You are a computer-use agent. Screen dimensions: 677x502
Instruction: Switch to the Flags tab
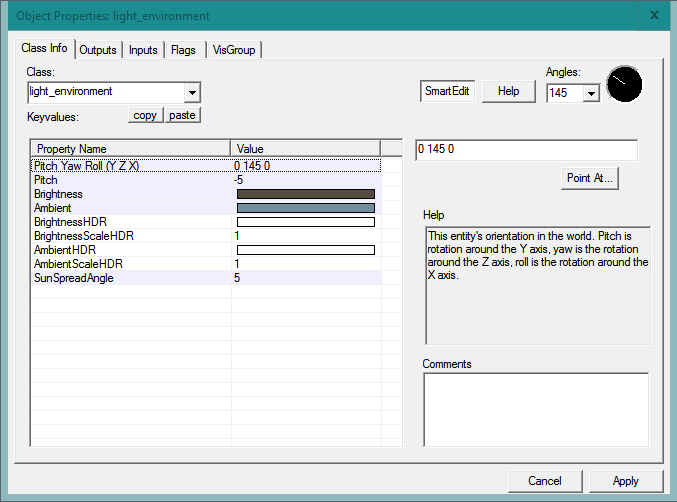183,50
